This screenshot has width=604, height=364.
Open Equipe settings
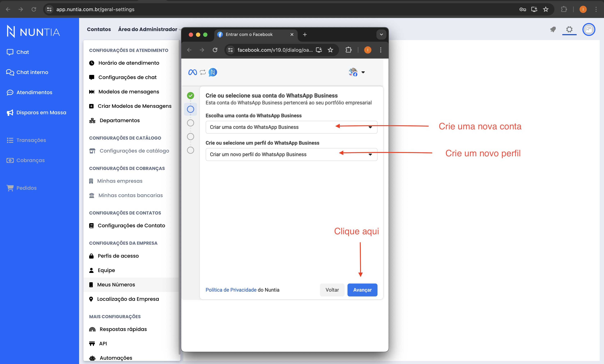pos(102,270)
